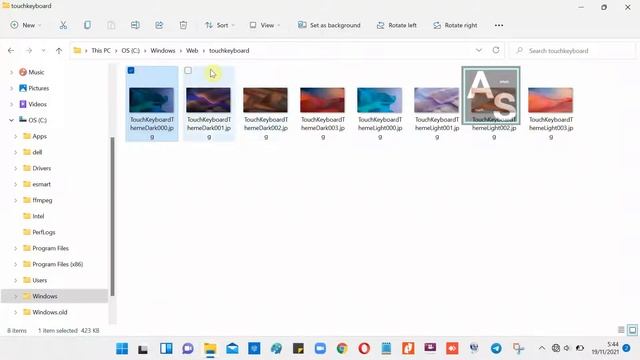
Task: Expand the Music tree node
Action: coord(11,72)
